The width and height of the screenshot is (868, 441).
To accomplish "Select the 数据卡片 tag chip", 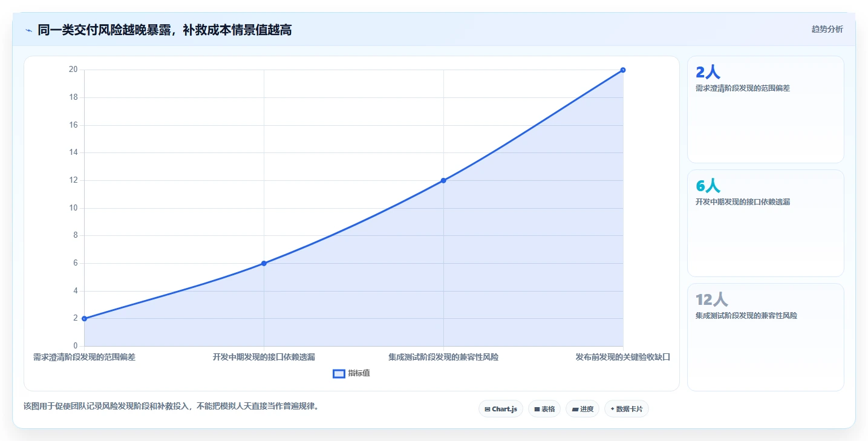I will pos(626,409).
